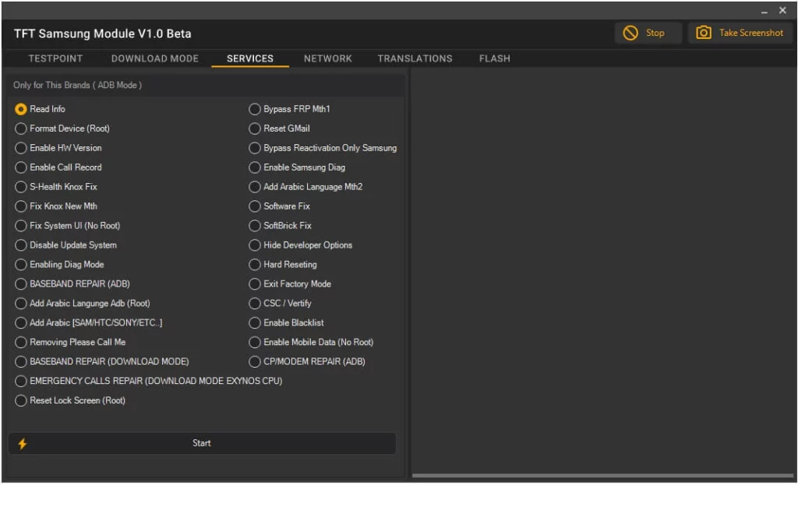Pick Exit Factory Mode
The image size is (798, 532).
pos(290,284)
